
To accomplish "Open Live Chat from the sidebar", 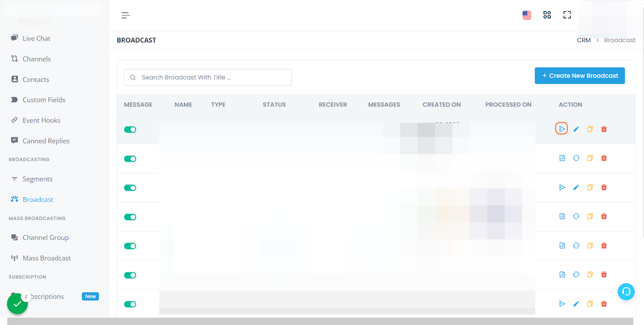I will click(36, 38).
